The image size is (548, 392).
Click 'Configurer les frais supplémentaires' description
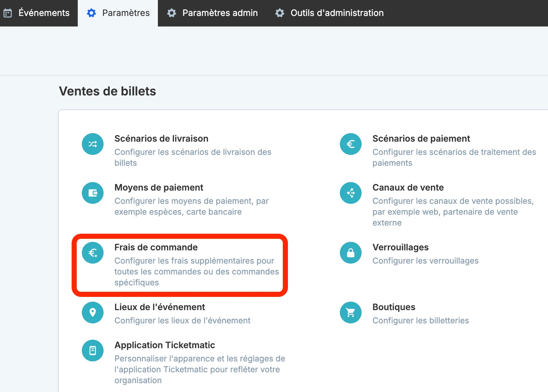click(197, 272)
